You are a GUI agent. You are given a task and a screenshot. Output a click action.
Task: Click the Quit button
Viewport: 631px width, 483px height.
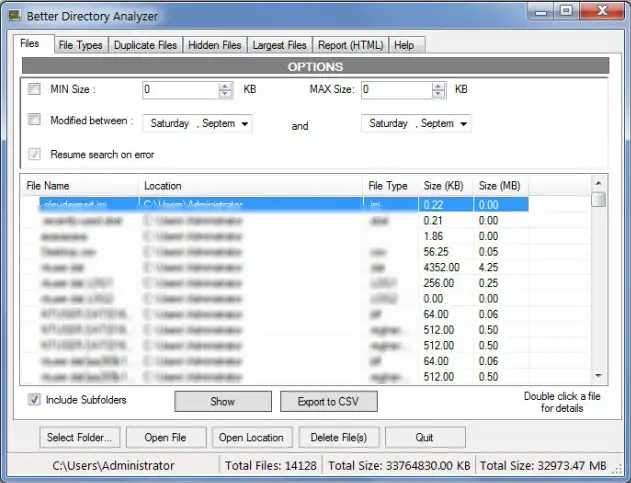[425, 438]
